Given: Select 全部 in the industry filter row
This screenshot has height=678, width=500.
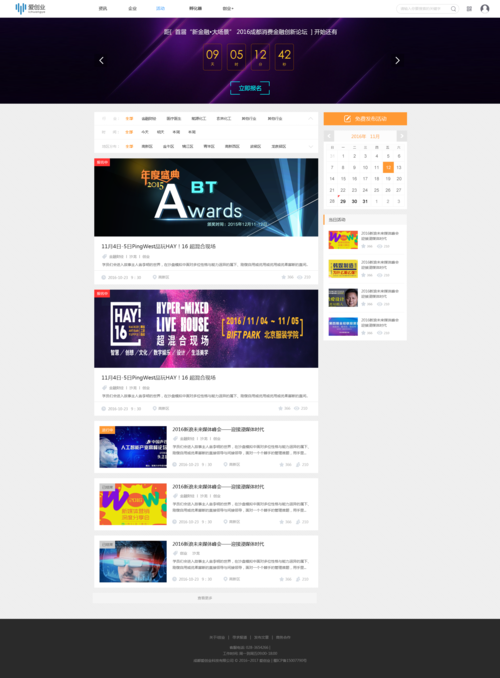Looking at the screenshot, I should tap(129, 118).
